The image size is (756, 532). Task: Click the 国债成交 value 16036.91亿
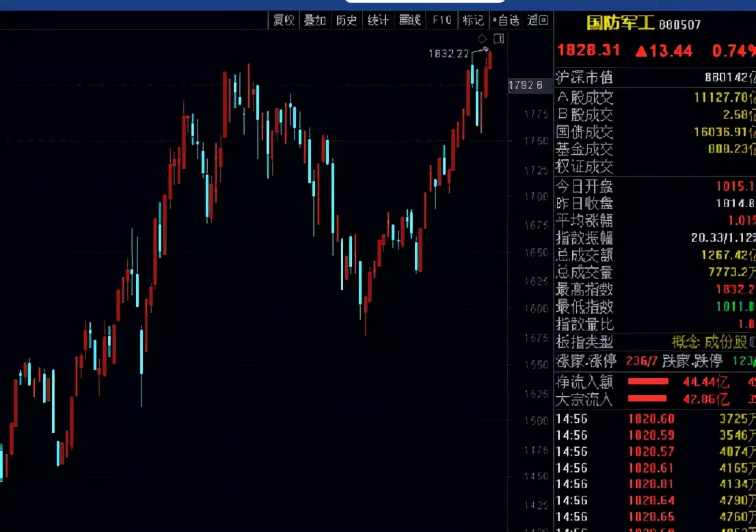pos(725,132)
